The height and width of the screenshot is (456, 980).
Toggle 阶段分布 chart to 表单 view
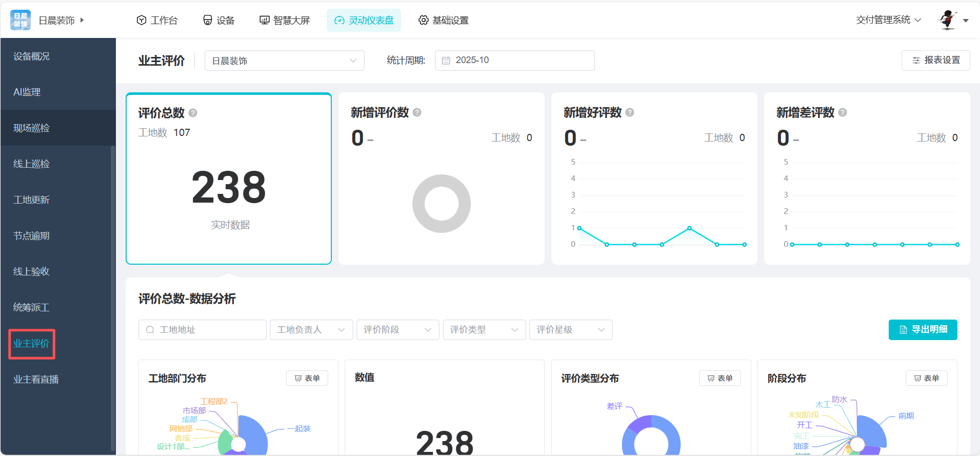[x=926, y=378]
